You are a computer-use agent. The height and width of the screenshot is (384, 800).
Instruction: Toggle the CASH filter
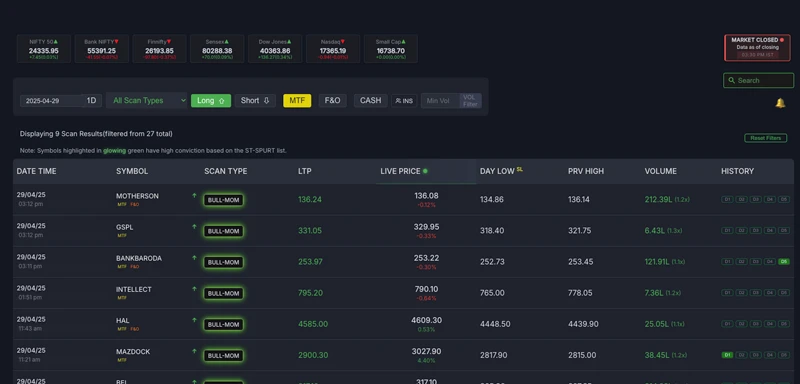coord(370,100)
